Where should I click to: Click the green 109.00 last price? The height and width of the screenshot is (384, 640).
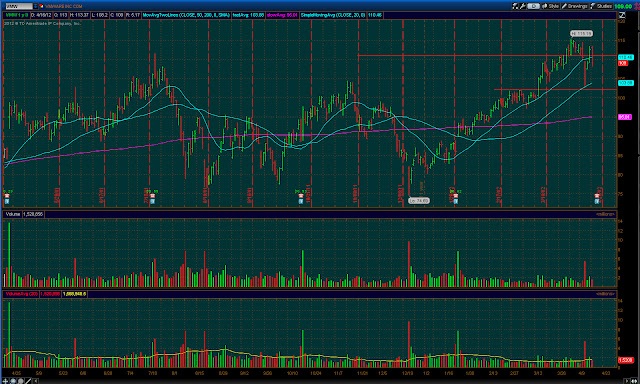tap(623, 6)
